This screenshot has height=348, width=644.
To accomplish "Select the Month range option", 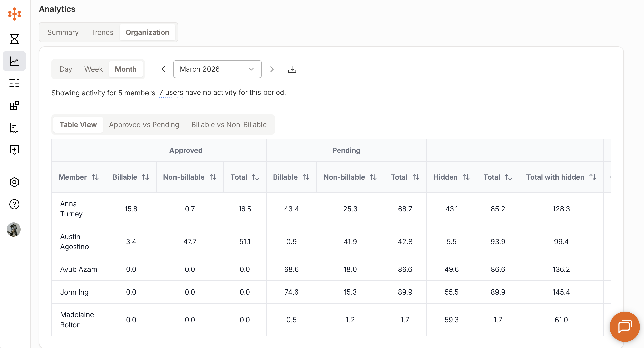I will point(126,69).
